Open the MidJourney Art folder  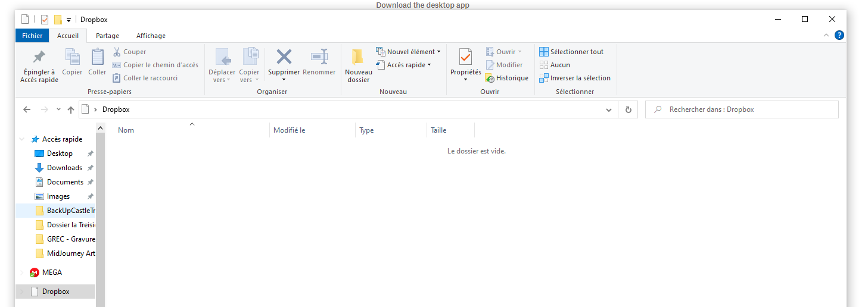coord(65,253)
